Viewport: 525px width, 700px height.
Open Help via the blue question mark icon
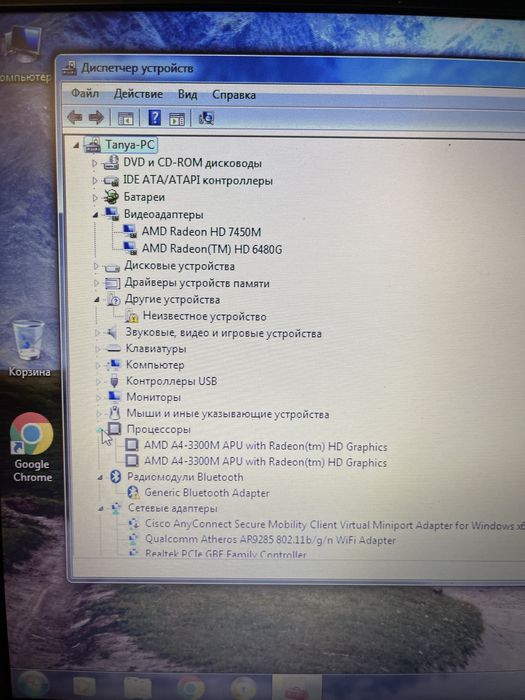[x=154, y=118]
